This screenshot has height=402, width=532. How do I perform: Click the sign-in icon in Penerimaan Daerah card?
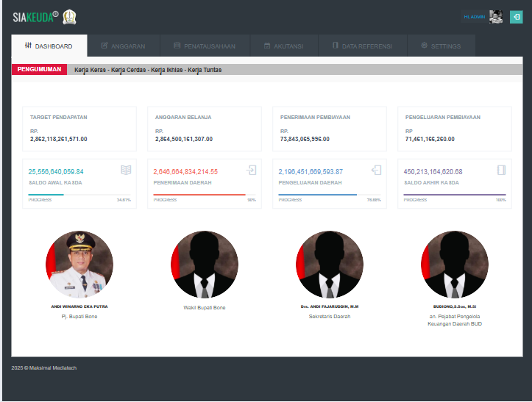pos(251,171)
